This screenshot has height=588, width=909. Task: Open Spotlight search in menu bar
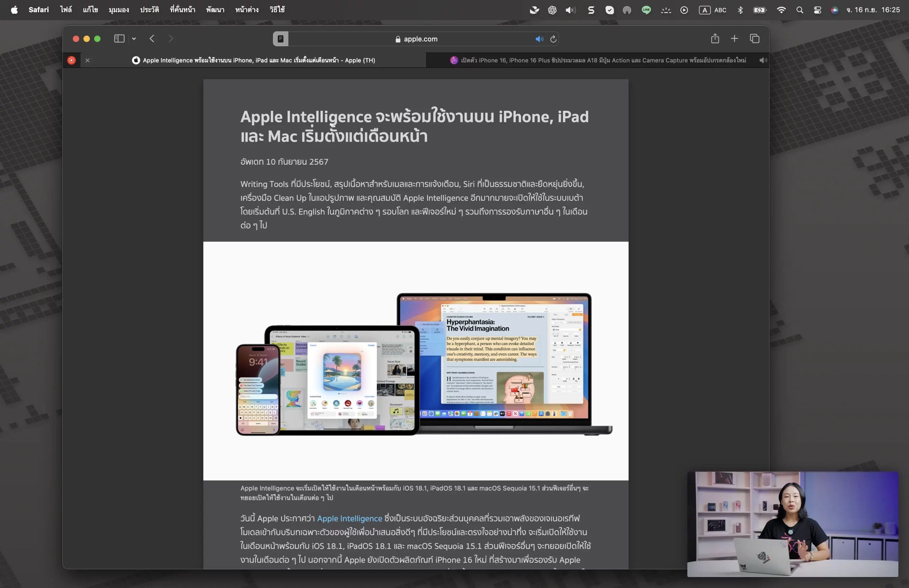(800, 10)
